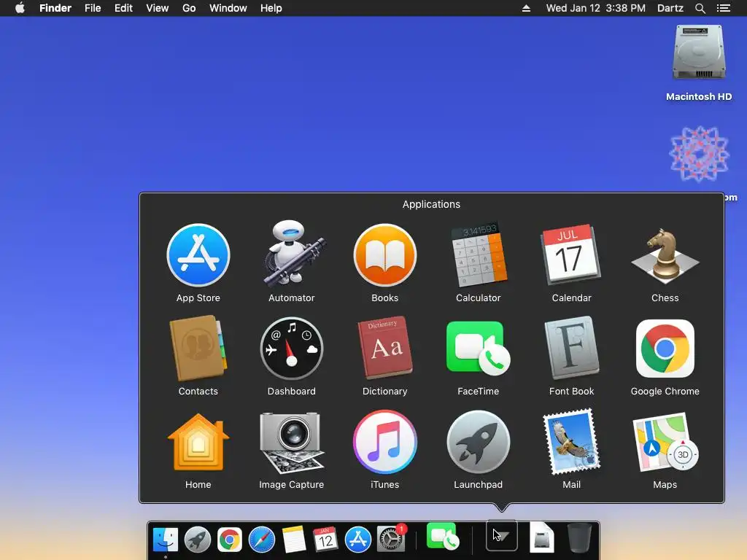Open Calculator in Applications stack
Viewport: 747px width, 560px height.
[479, 254]
